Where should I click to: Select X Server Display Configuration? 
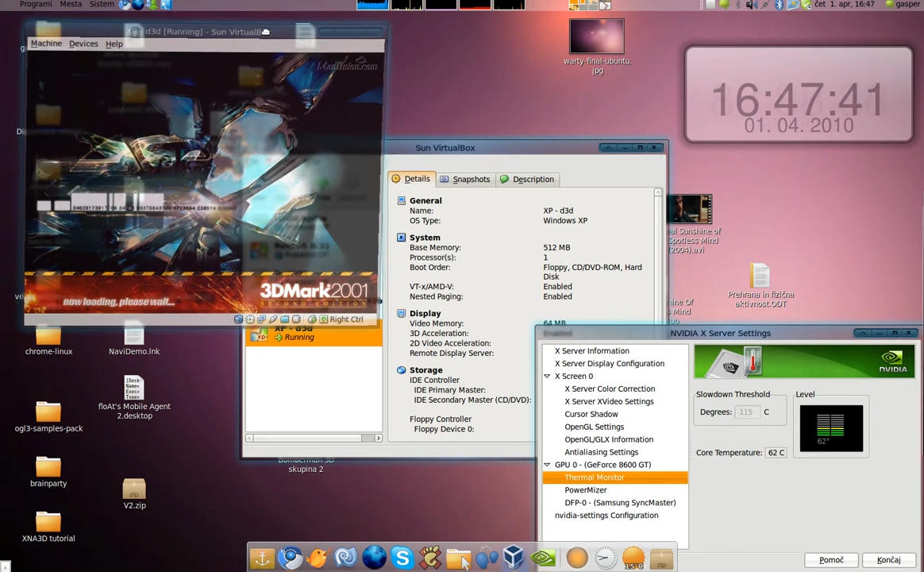(x=610, y=363)
